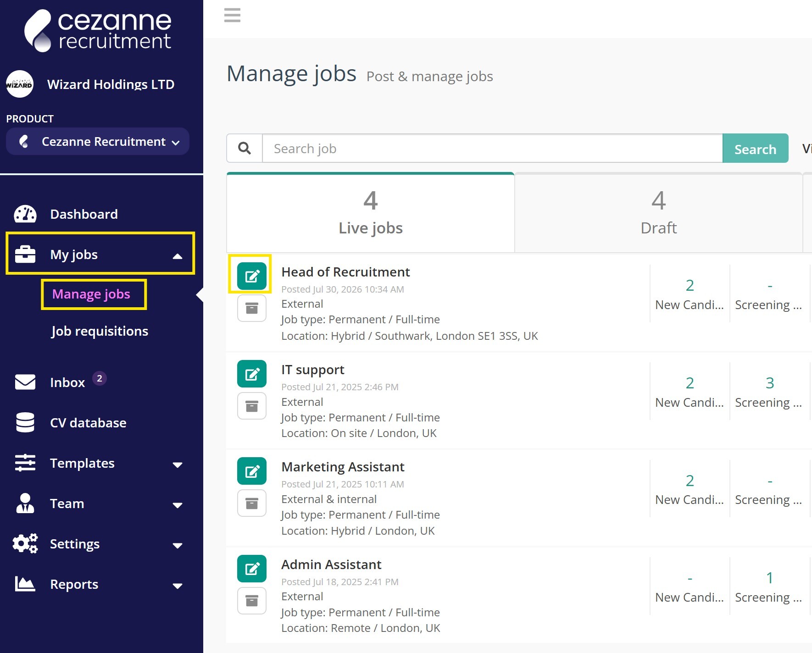Screen dimensions: 812x653
Task: Click the magnifier icon beside Search job
Action: [245, 148]
